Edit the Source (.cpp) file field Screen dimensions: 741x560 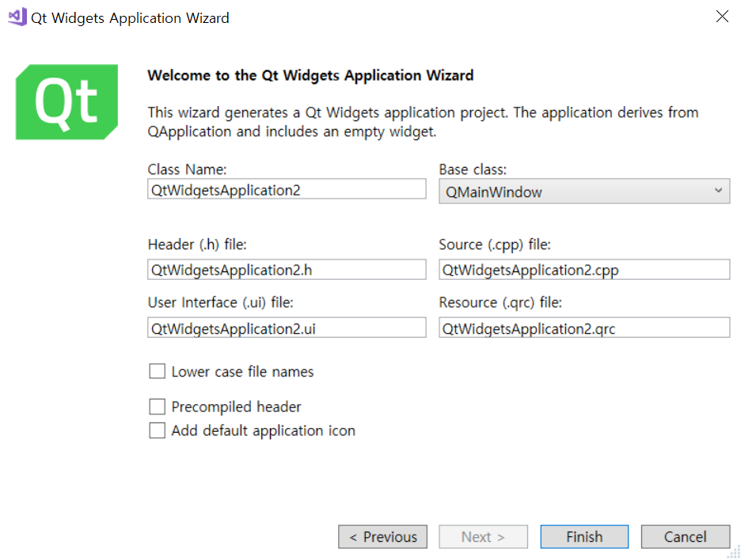[x=584, y=269]
